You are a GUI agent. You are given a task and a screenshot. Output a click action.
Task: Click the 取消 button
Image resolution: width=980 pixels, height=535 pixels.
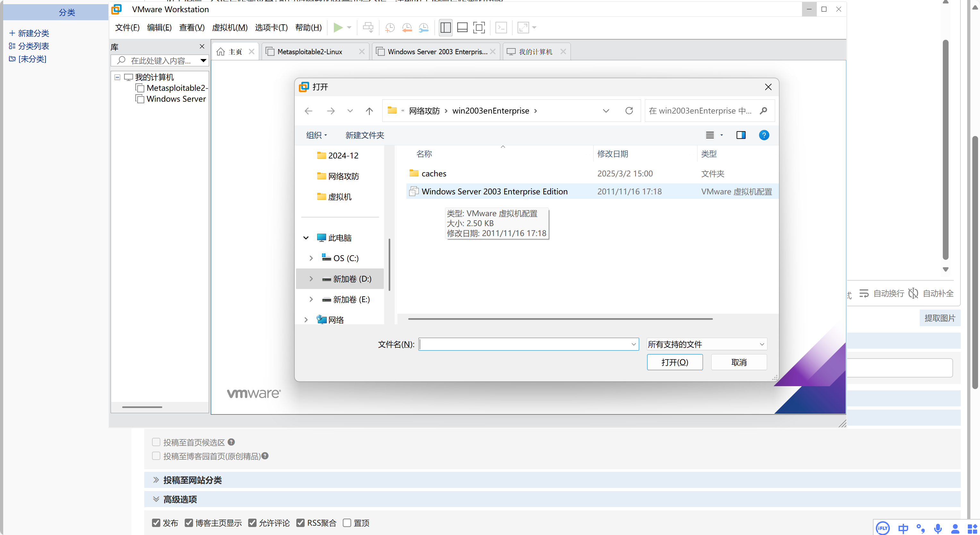coord(739,362)
